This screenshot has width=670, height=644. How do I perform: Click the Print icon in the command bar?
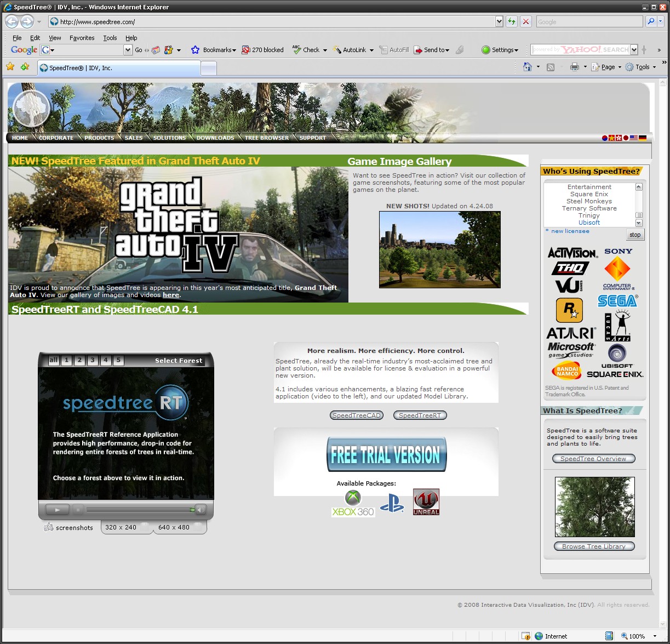click(574, 67)
